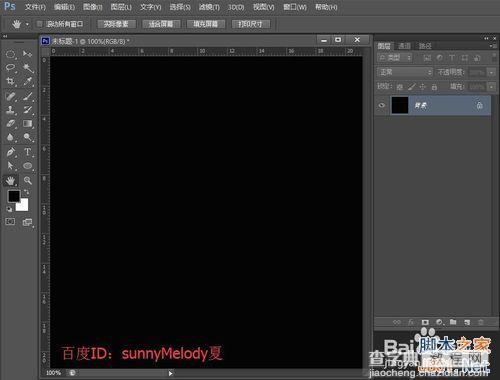
Task: Select the Gradient tool
Action: pos(28,124)
